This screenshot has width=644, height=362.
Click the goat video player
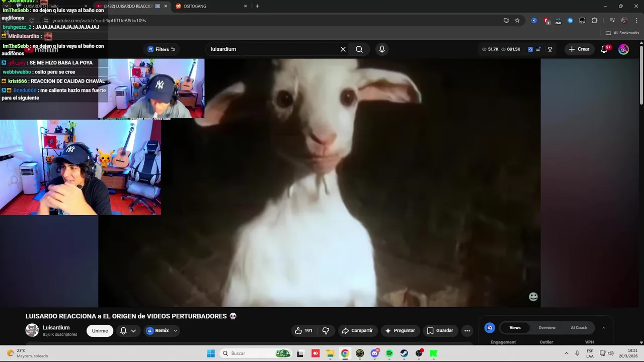[319, 183]
